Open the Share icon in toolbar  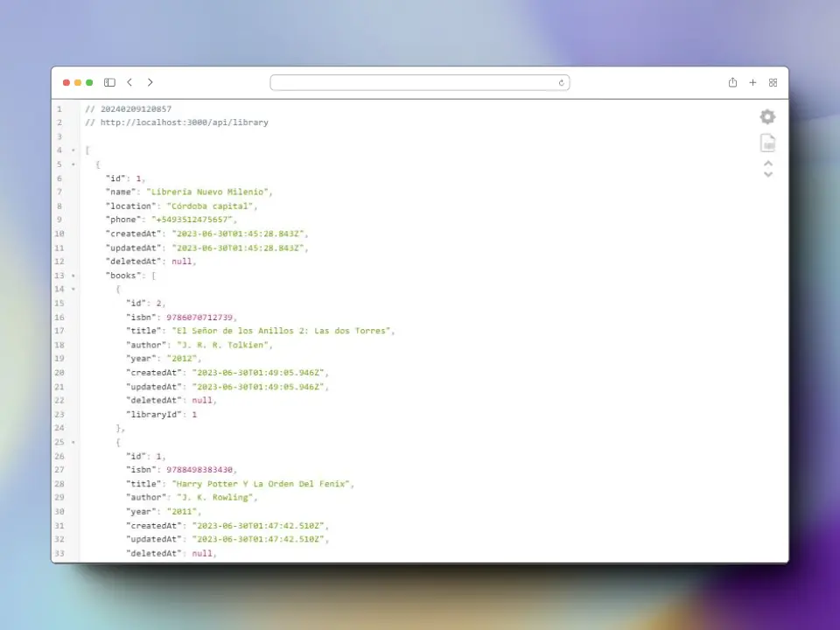pos(732,82)
